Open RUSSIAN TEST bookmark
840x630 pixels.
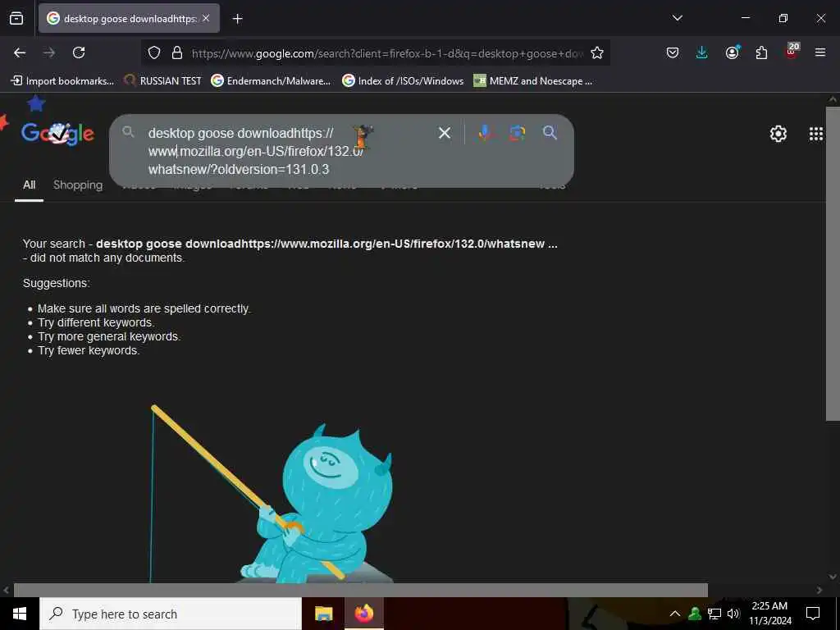click(x=162, y=81)
